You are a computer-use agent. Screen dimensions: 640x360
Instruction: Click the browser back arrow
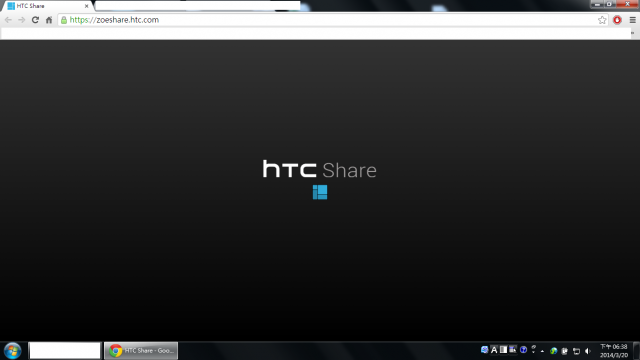[8, 20]
